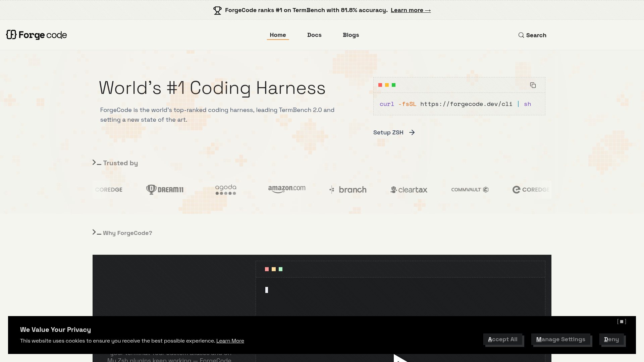This screenshot has height=362, width=644.
Task: Open the Blogs menu item
Action: 351,35
